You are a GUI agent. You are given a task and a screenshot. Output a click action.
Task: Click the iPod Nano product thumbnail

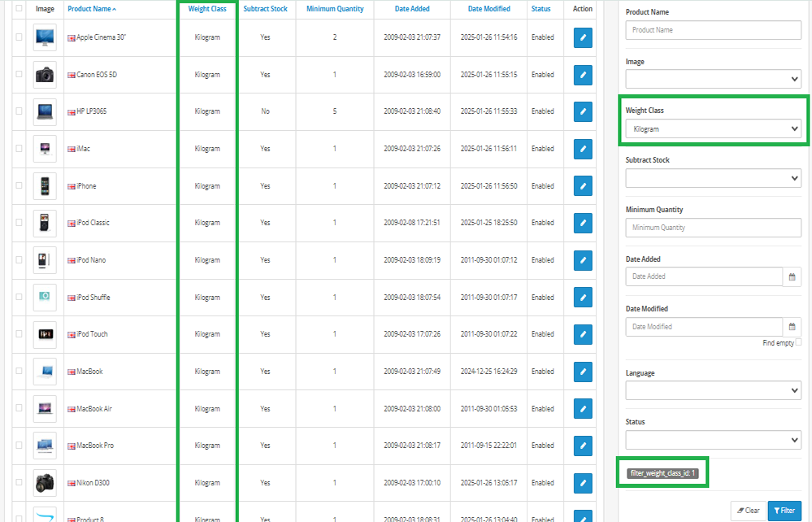pos(45,260)
